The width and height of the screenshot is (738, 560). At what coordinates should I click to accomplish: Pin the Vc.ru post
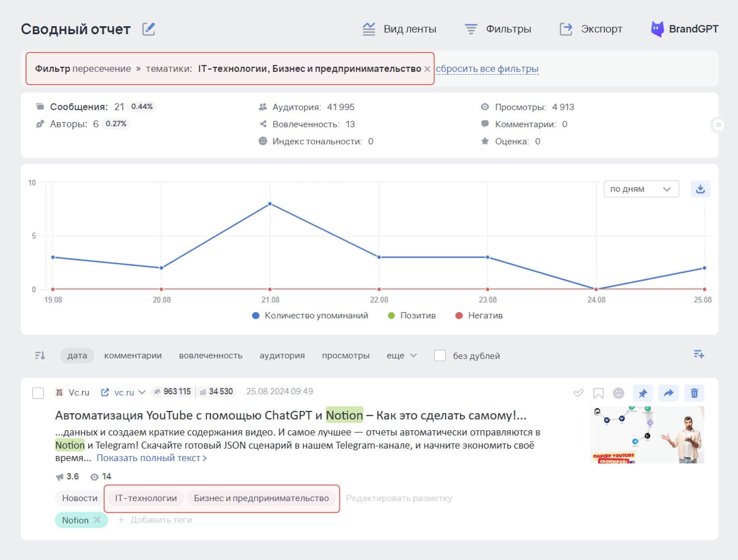click(x=643, y=393)
